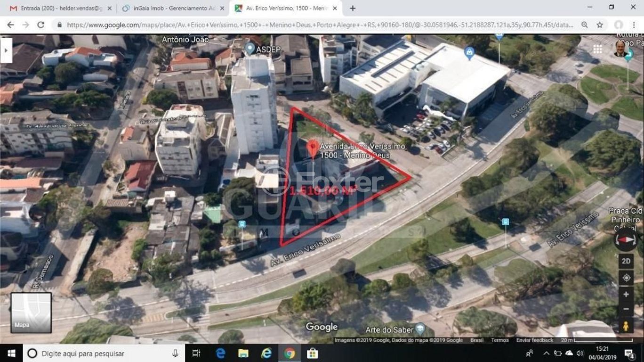Open the Google account profile picture
This screenshot has width=644, height=362.
pos(621,49)
